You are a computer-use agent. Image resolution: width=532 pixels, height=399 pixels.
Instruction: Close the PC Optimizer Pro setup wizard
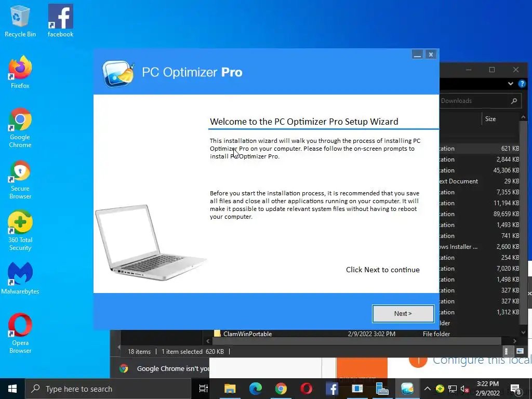pyautogui.click(x=431, y=55)
